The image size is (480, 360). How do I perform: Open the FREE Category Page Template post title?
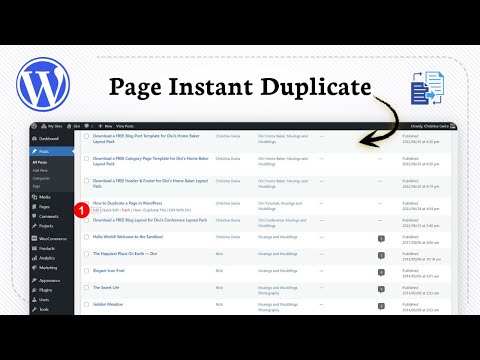pos(151,161)
